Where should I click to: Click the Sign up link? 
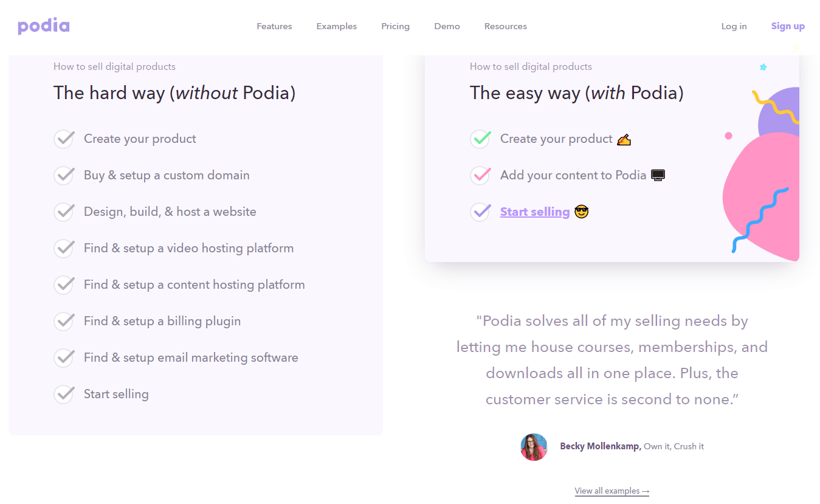[x=788, y=26]
